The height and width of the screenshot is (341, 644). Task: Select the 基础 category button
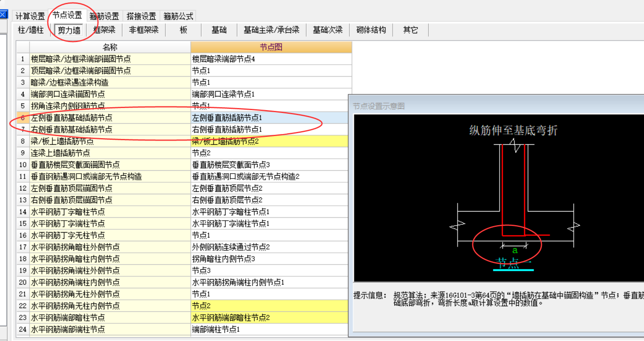219,30
